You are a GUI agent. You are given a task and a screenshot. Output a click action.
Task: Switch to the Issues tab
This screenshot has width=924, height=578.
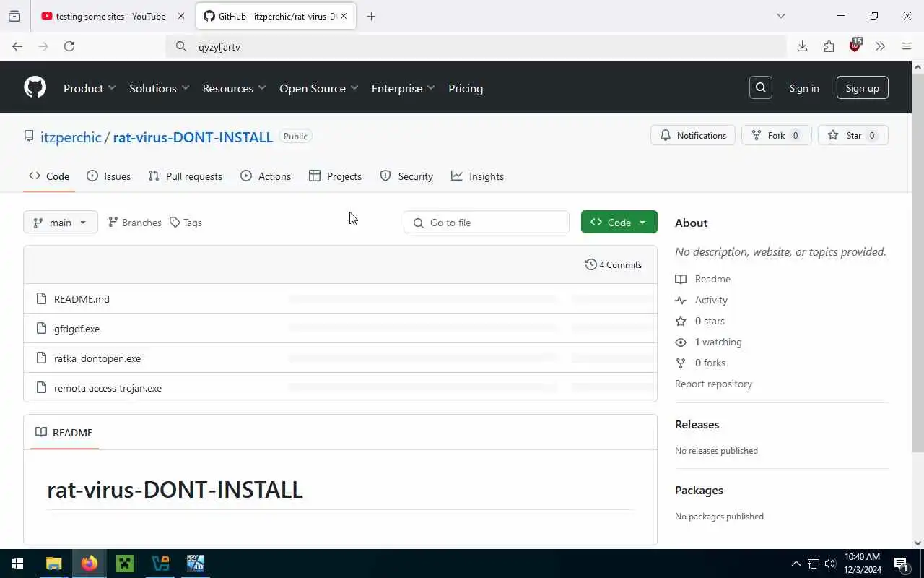(x=109, y=176)
